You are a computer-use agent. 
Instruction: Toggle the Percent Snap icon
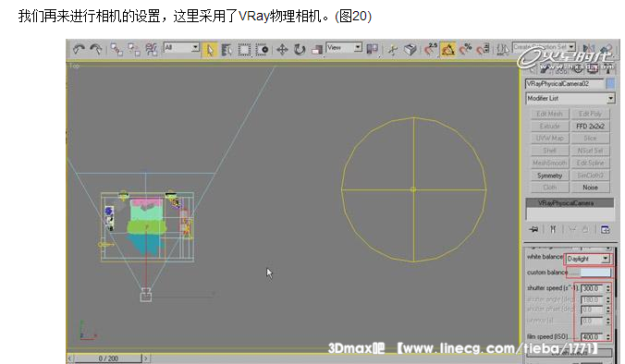pos(465,49)
